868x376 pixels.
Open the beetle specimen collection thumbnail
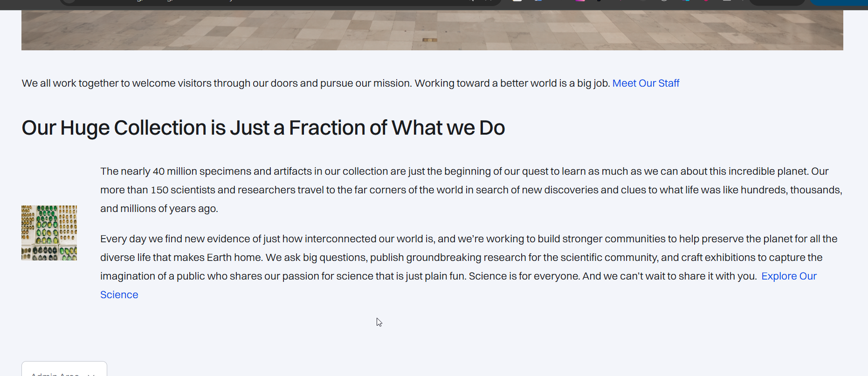tap(49, 233)
